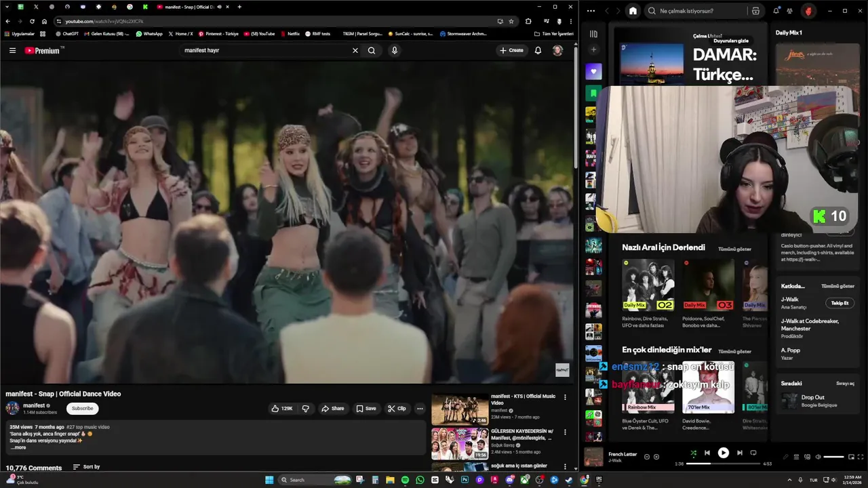Open YouTube notifications bell
868x488 pixels.
click(x=538, y=50)
